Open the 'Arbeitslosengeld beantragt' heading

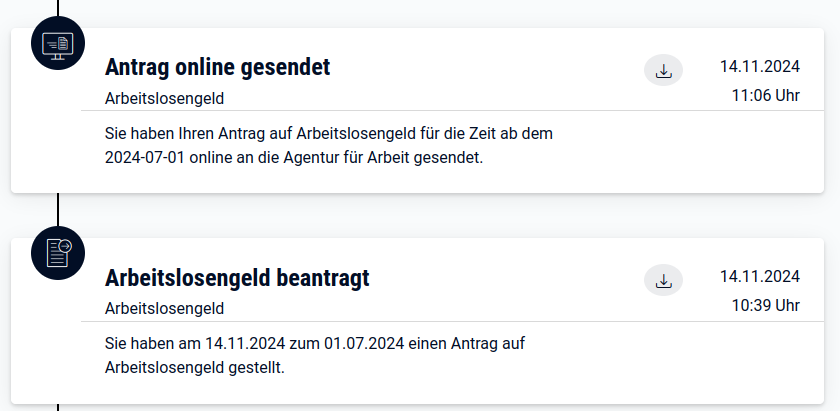237,278
